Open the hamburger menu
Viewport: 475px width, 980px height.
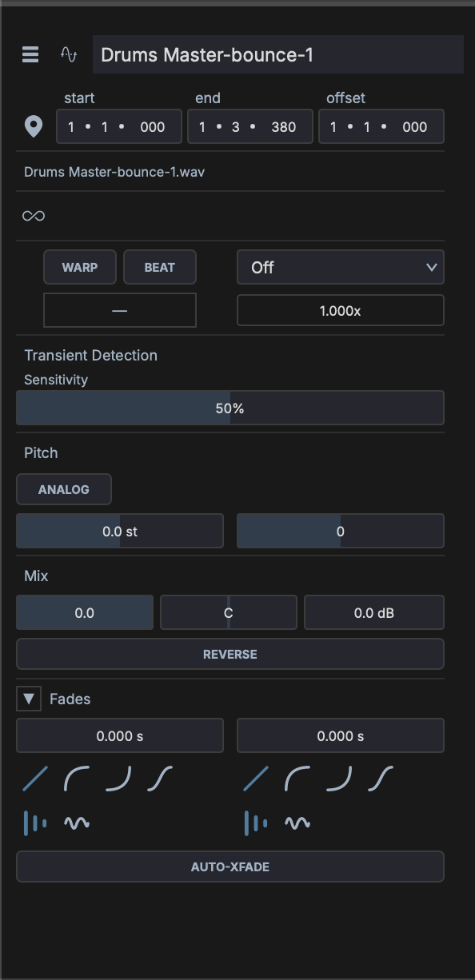coord(30,55)
